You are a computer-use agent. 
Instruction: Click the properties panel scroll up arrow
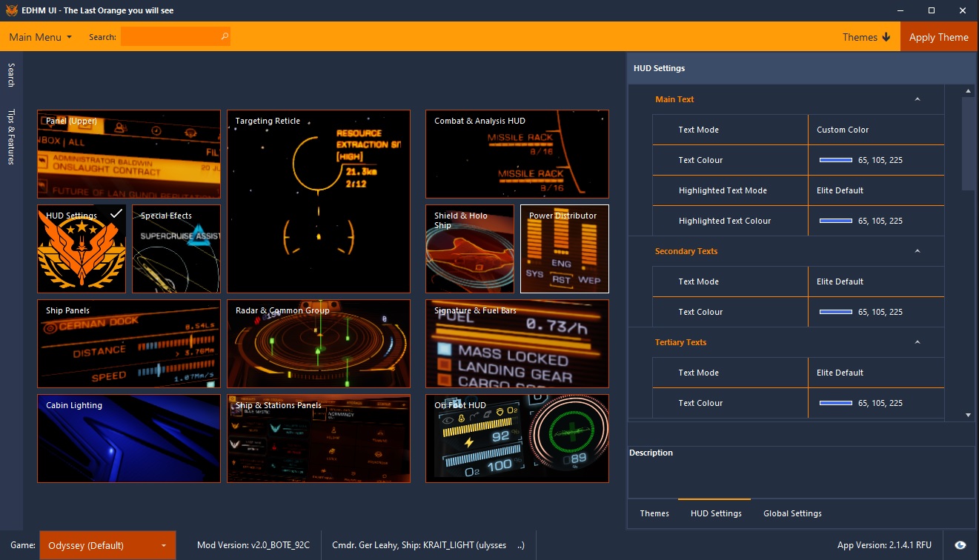click(x=968, y=91)
